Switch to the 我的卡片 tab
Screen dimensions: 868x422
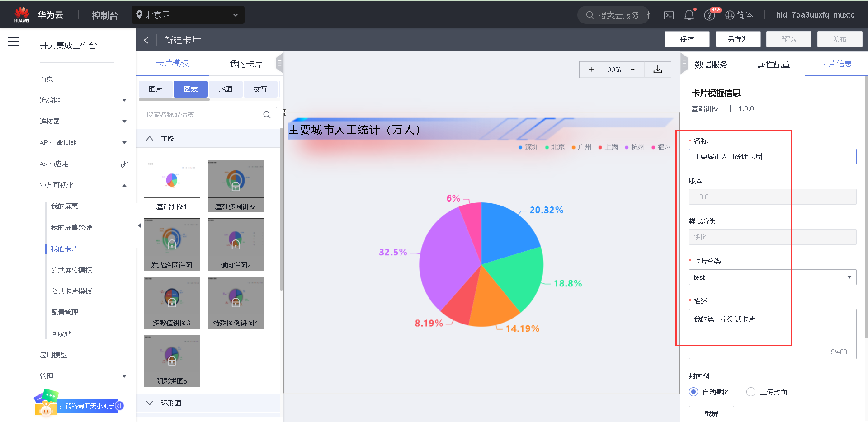coord(245,64)
